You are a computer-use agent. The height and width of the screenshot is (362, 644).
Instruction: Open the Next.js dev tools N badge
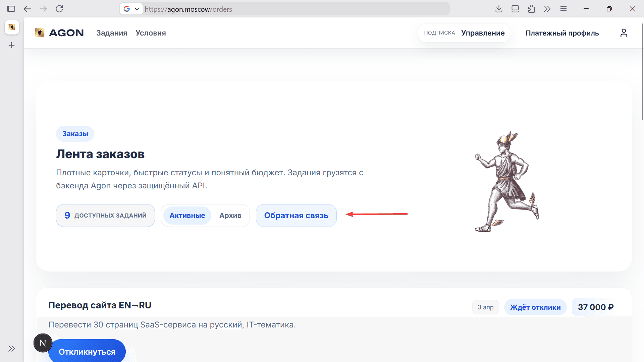pos(43,343)
